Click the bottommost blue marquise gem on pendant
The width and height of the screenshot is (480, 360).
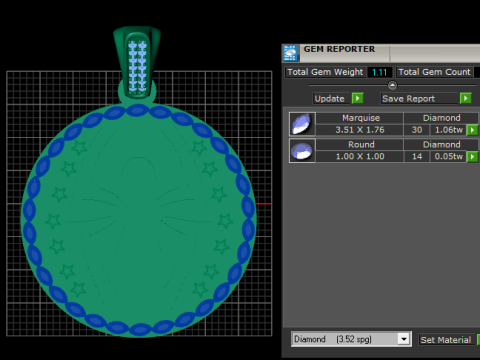(140, 330)
